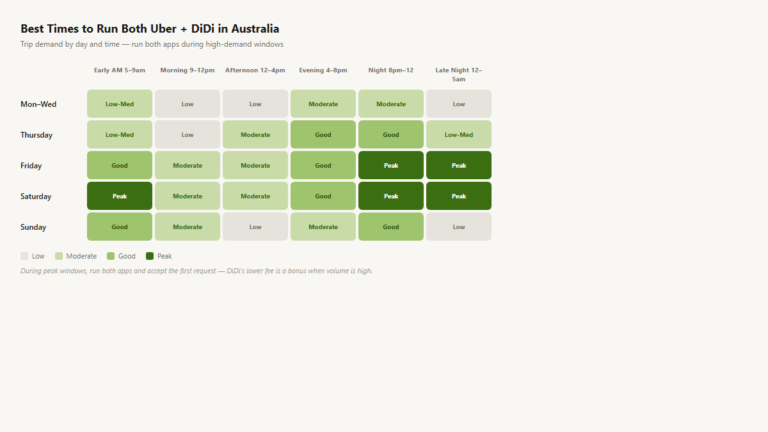The image size is (768, 432).
Task: Select the Thursday Early AM Low-Med cell
Action: click(x=120, y=135)
